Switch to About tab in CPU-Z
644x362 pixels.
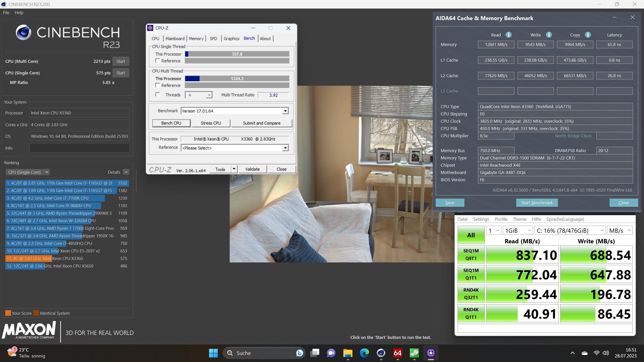click(265, 38)
